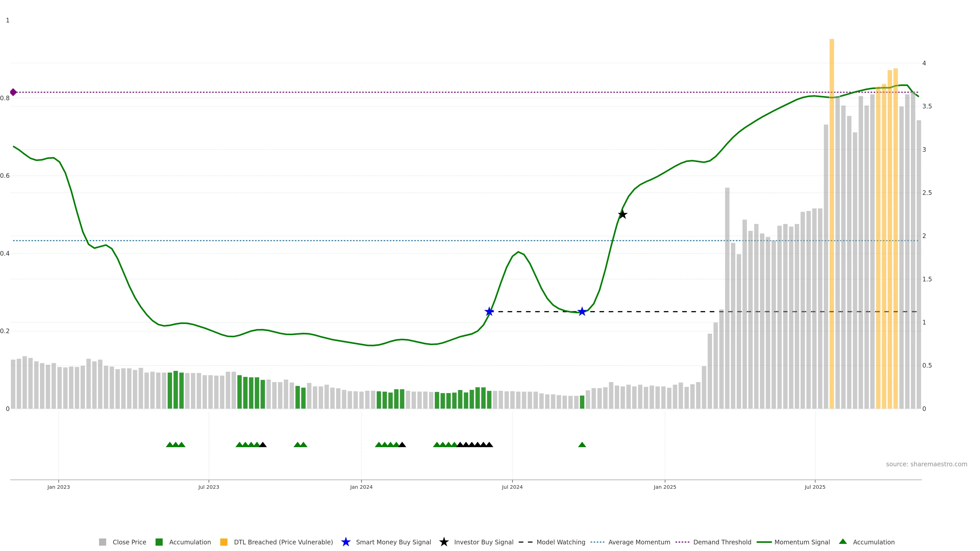
Task: Click the Jul 2025 axis label
Action: (x=815, y=487)
